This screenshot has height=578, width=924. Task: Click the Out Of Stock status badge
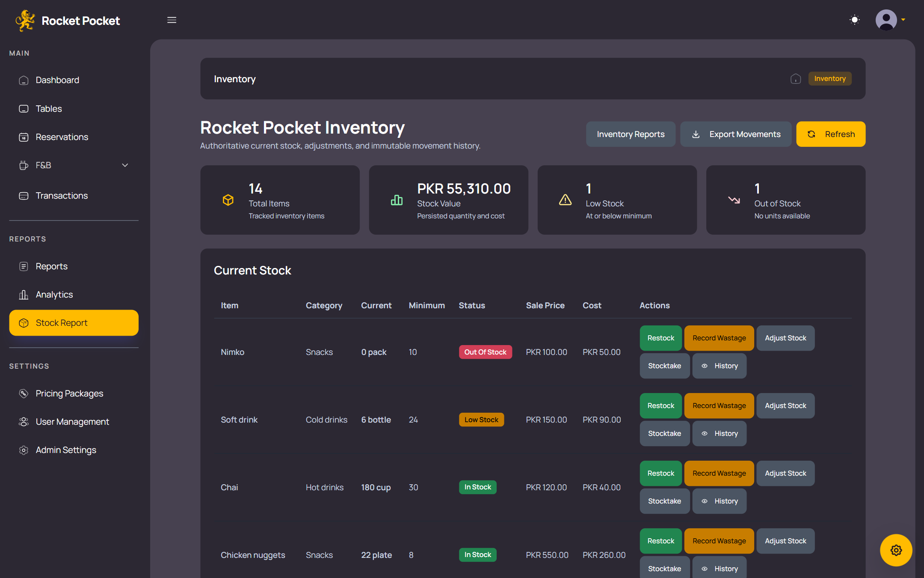(485, 352)
